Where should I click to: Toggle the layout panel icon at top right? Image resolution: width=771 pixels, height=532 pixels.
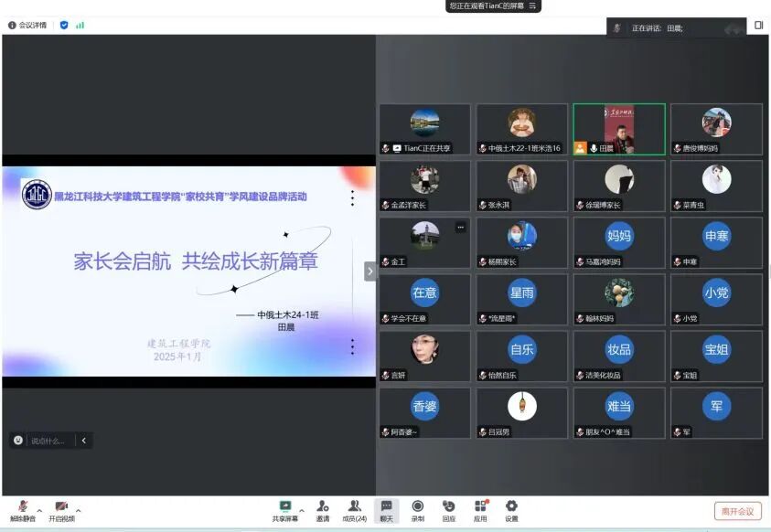pyautogui.click(x=758, y=26)
